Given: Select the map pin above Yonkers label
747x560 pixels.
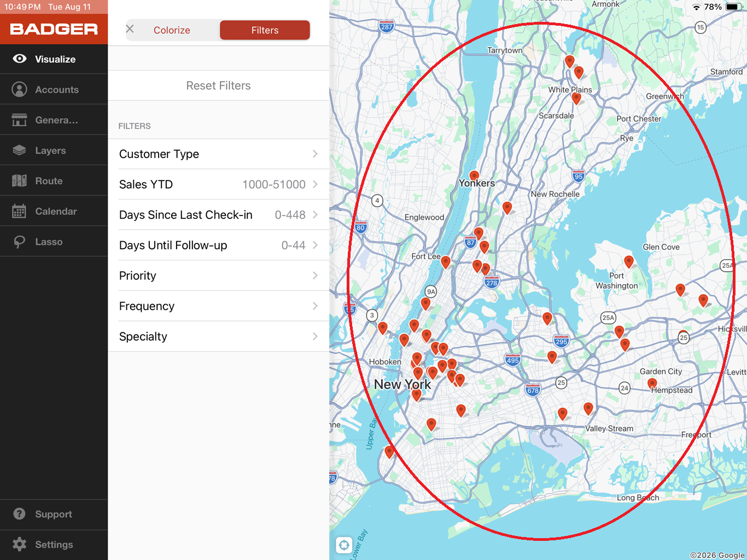Looking at the screenshot, I should [x=474, y=176].
